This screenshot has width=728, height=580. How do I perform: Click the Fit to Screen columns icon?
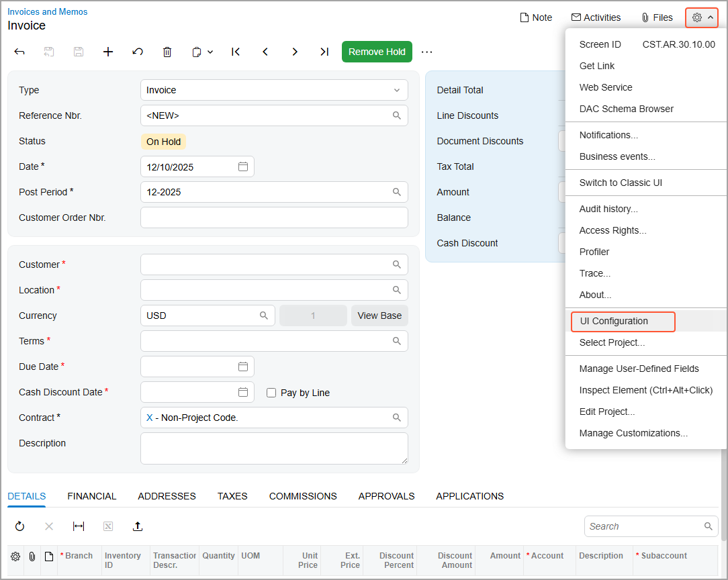pos(79,526)
